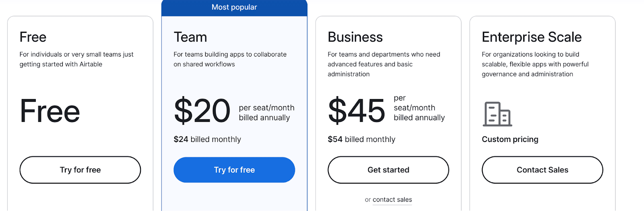Click the Free plan description text

click(76, 59)
